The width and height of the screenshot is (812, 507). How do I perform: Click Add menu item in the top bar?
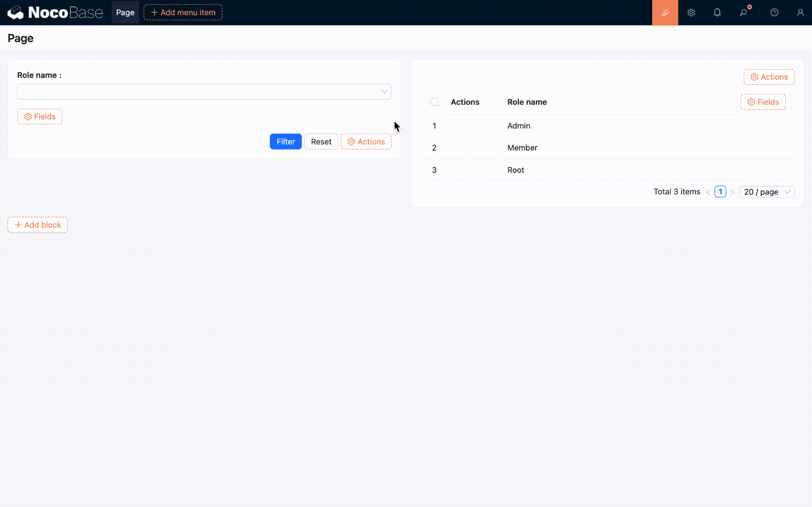tap(183, 12)
